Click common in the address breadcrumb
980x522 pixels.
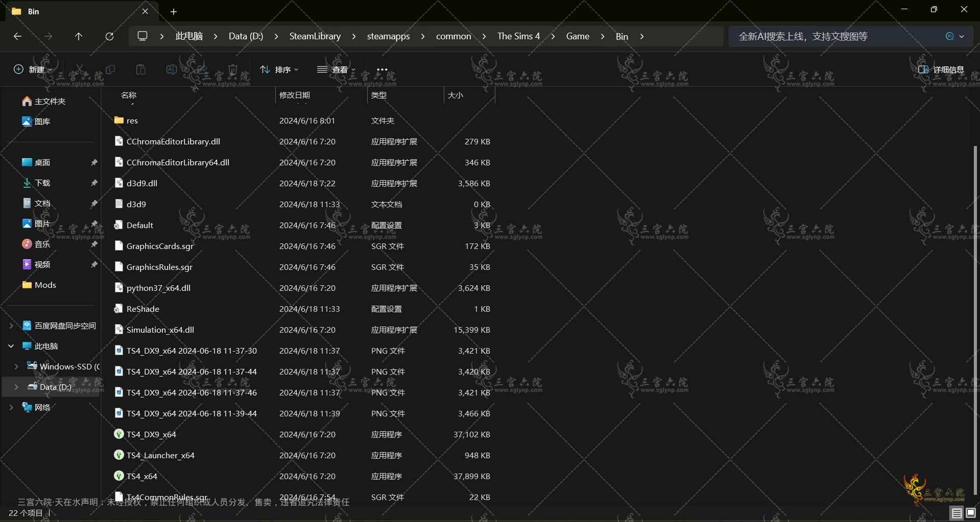pyautogui.click(x=453, y=36)
